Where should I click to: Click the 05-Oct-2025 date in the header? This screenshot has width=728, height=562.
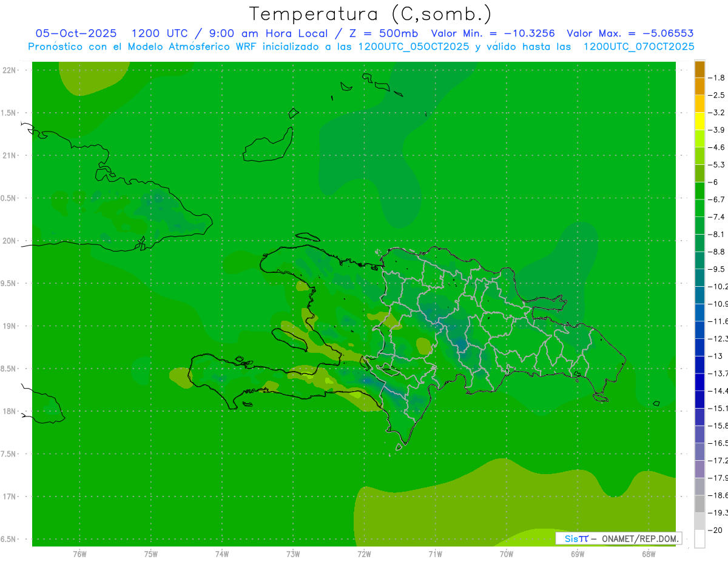(x=76, y=33)
